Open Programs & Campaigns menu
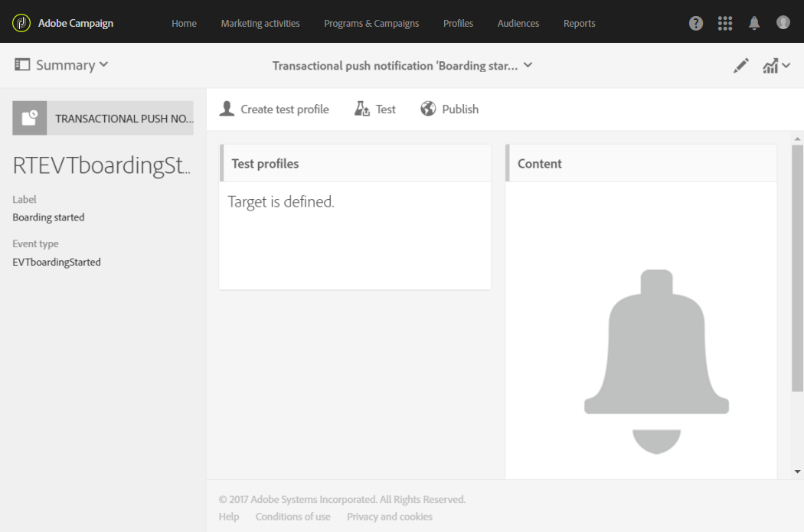804x532 pixels. (371, 23)
